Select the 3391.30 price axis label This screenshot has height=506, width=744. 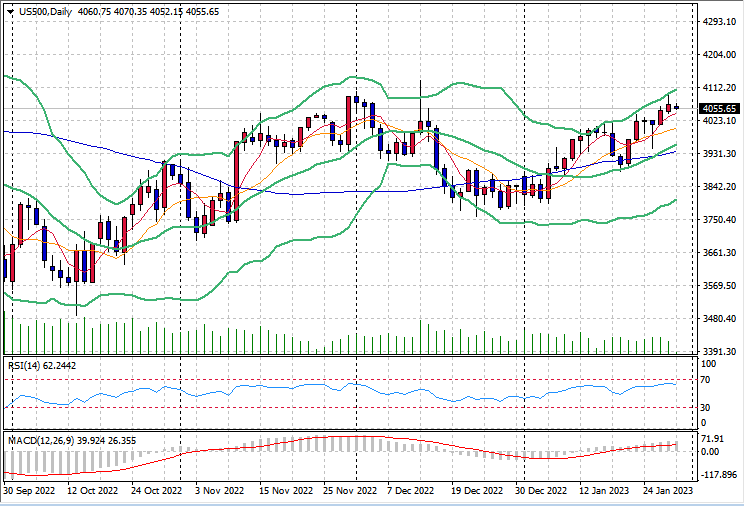717,352
